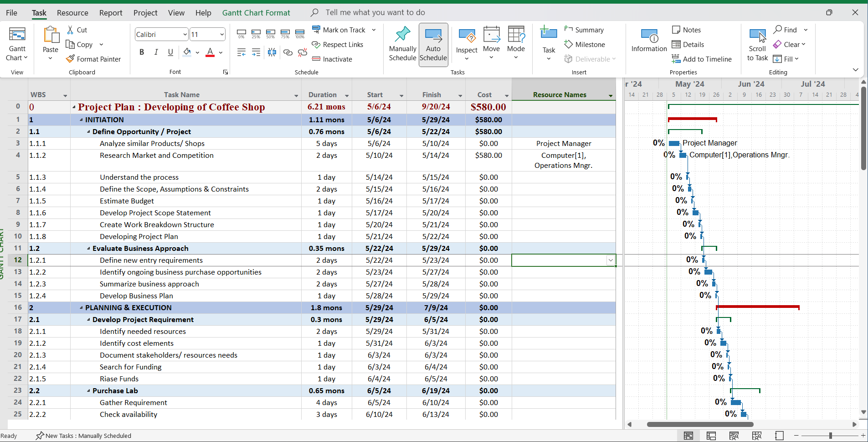This screenshot has height=442, width=868.
Task: Open the Gantt Chart Format tab
Action: (x=256, y=12)
